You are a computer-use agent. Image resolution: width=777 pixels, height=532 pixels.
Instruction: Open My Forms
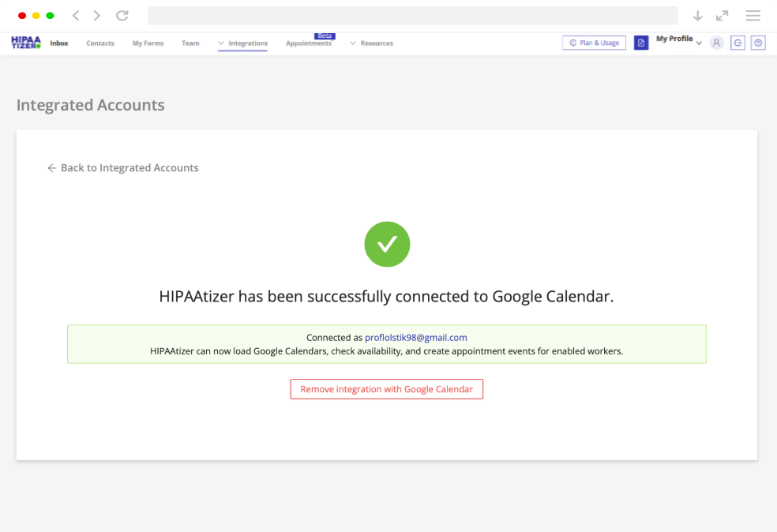[x=148, y=43]
